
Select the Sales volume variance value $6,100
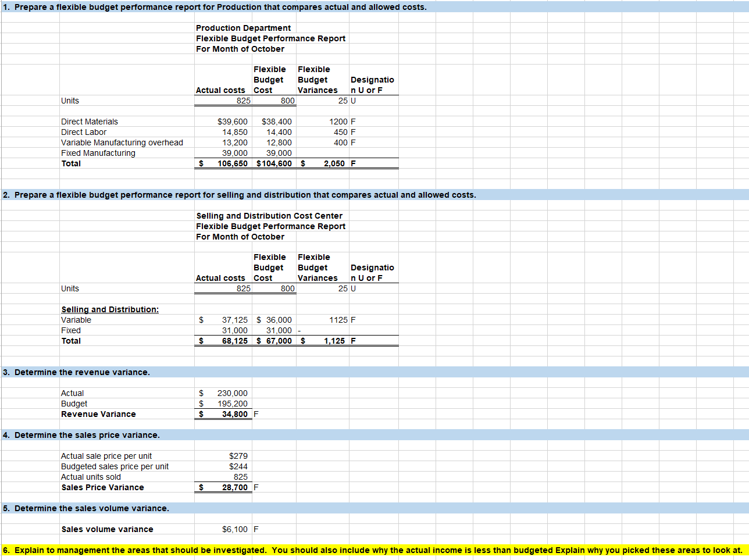tap(235, 529)
